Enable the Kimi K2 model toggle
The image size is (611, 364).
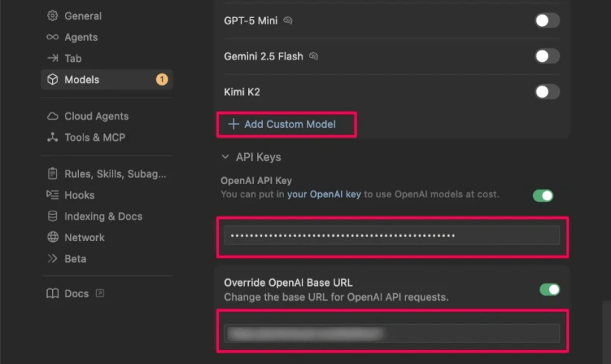[x=547, y=92]
